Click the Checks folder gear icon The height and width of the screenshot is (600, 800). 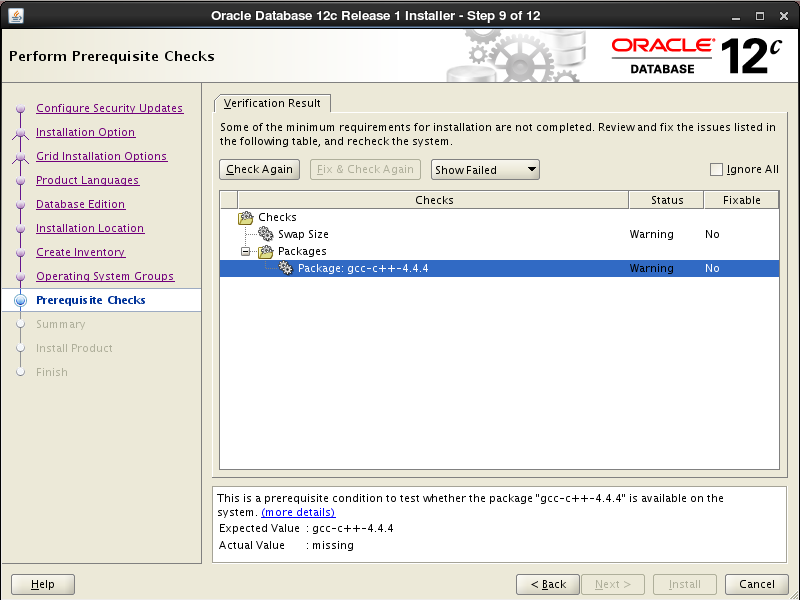pos(245,218)
